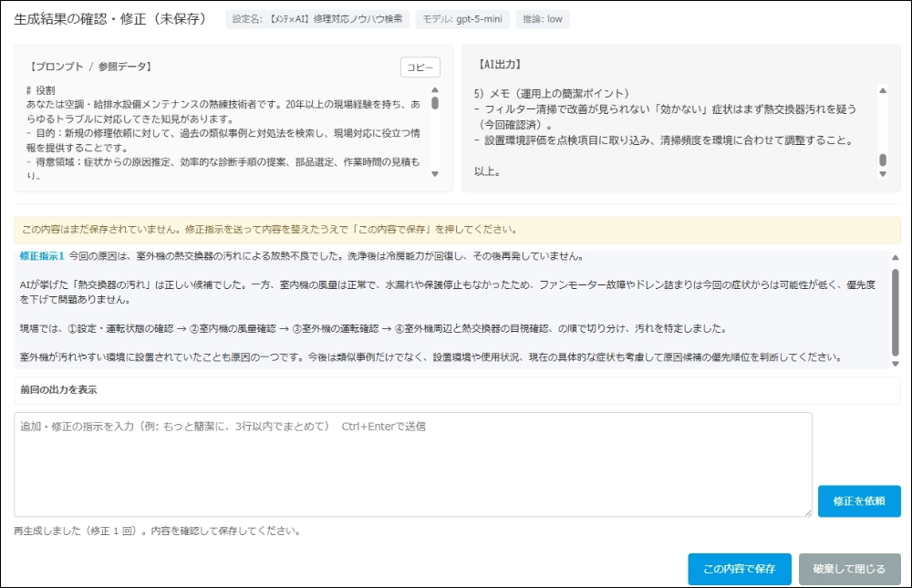Click AI出力 panel scrollbar thumb
Viewport: 912px width, 588px height.
(x=882, y=160)
